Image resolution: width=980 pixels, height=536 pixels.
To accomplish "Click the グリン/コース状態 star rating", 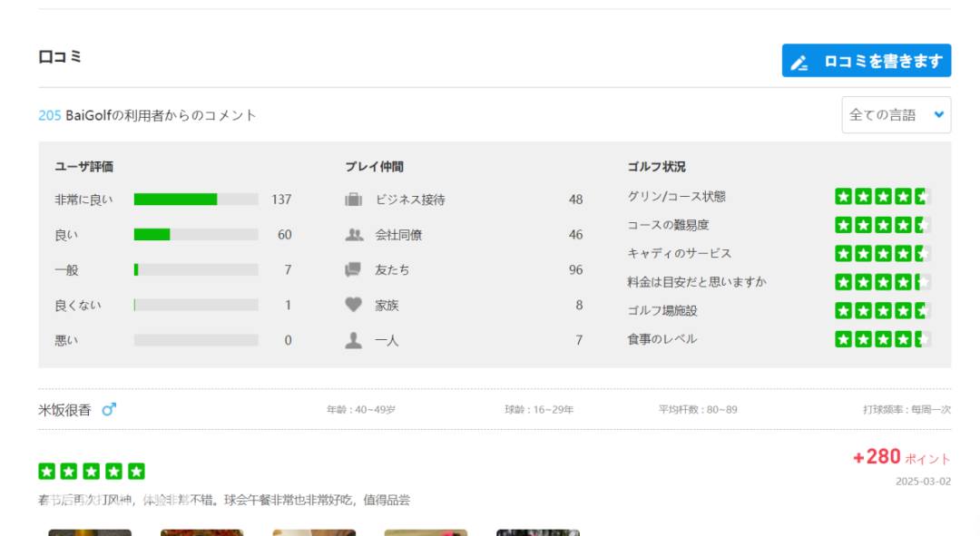I will tap(882, 197).
